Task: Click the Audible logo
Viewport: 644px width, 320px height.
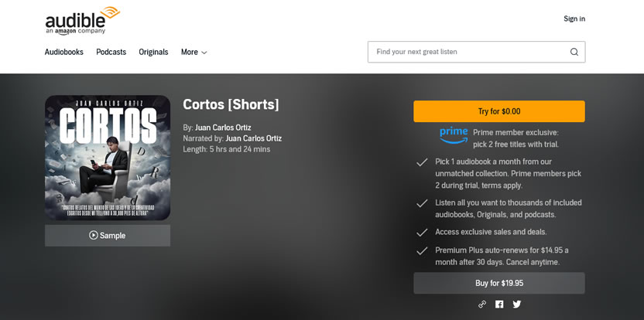Action: pos(83,21)
